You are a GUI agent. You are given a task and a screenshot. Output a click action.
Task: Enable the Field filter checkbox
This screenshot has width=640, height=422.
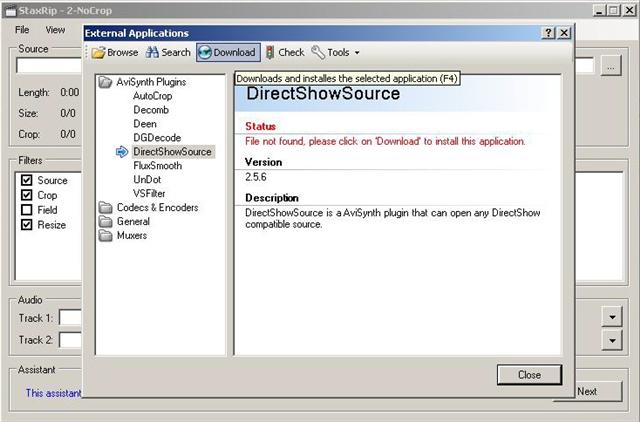click(x=27, y=210)
